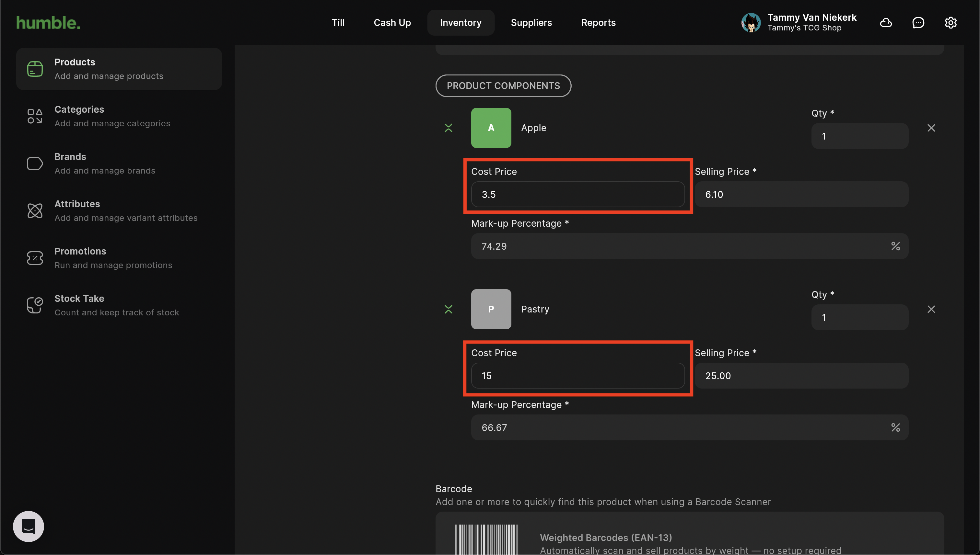The image size is (980, 555).
Task: Open the cloud sync icon
Action: click(886, 23)
